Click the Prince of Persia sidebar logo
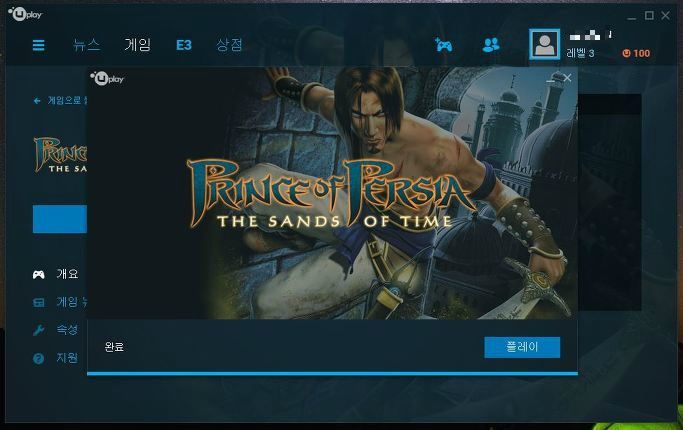683x430 pixels. click(x=61, y=155)
